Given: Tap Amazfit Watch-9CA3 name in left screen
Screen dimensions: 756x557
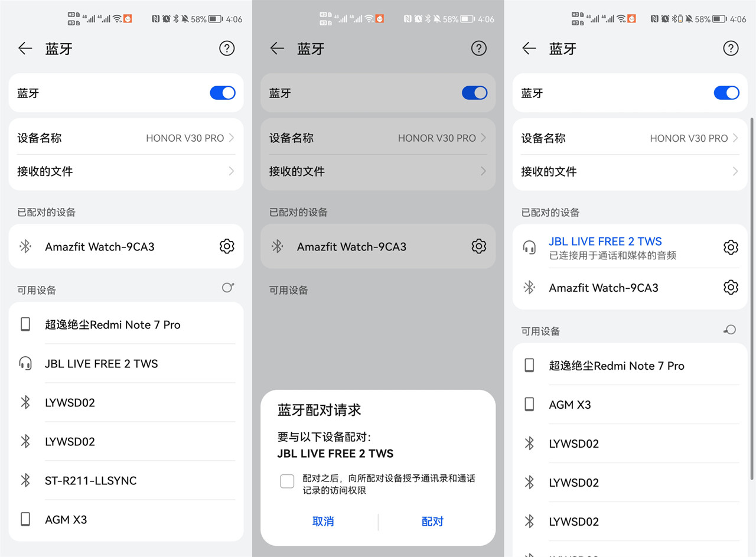Looking at the screenshot, I should click(x=100, y=246).
